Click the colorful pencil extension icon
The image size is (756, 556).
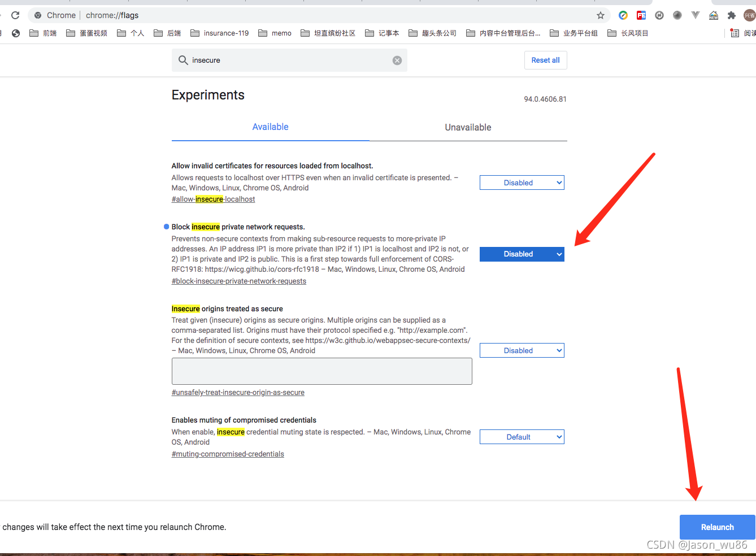[x=623, y=15]
